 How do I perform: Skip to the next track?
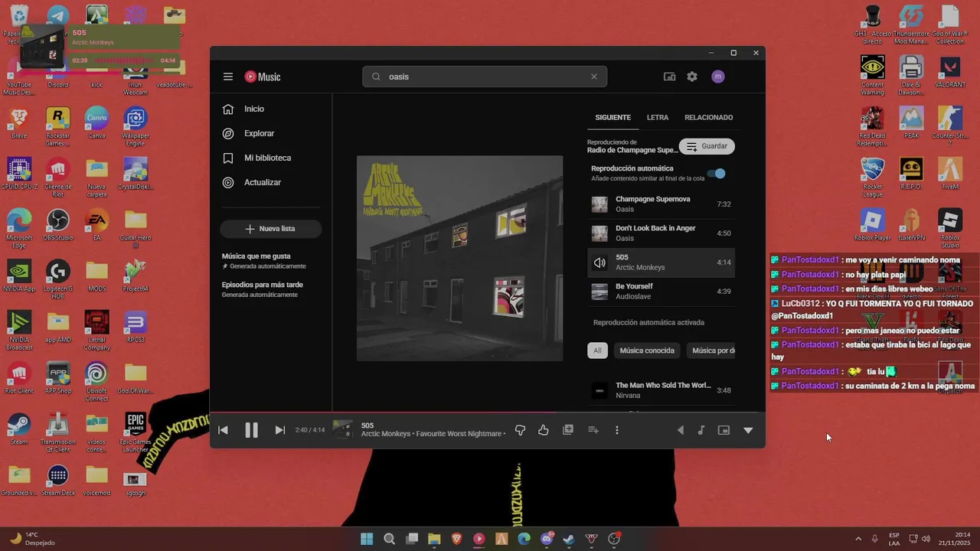280,430
